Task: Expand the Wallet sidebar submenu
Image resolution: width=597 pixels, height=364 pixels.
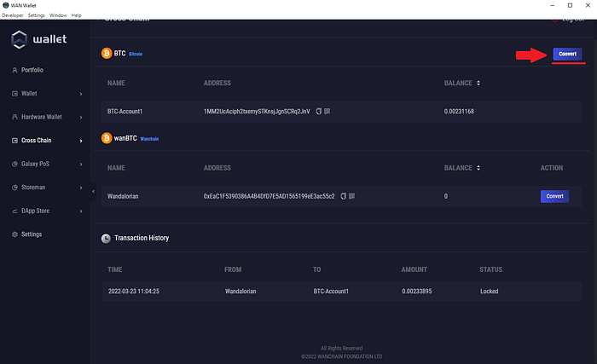Action: pos(81,93)
